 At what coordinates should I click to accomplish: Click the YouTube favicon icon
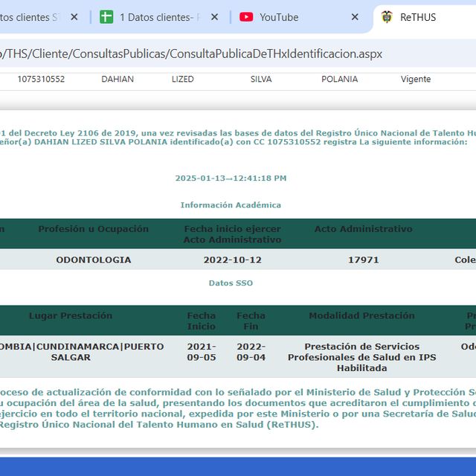[246, 17]
